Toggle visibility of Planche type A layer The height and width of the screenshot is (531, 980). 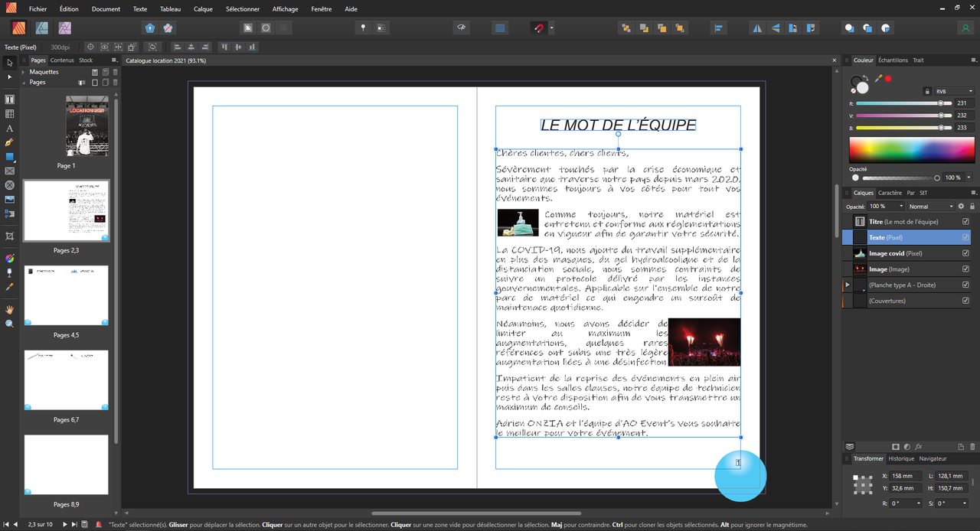click(x=965, y=285)
